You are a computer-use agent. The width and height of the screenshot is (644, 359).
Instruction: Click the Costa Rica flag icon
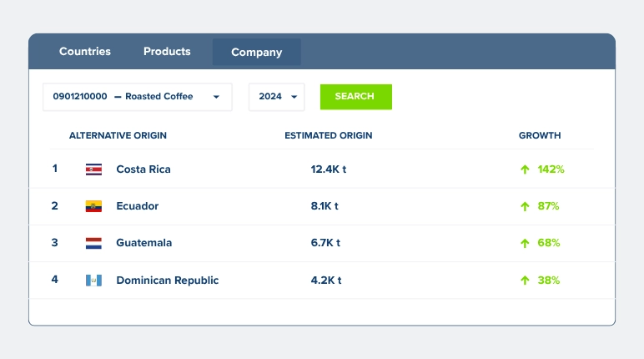[x=93, y=169]
